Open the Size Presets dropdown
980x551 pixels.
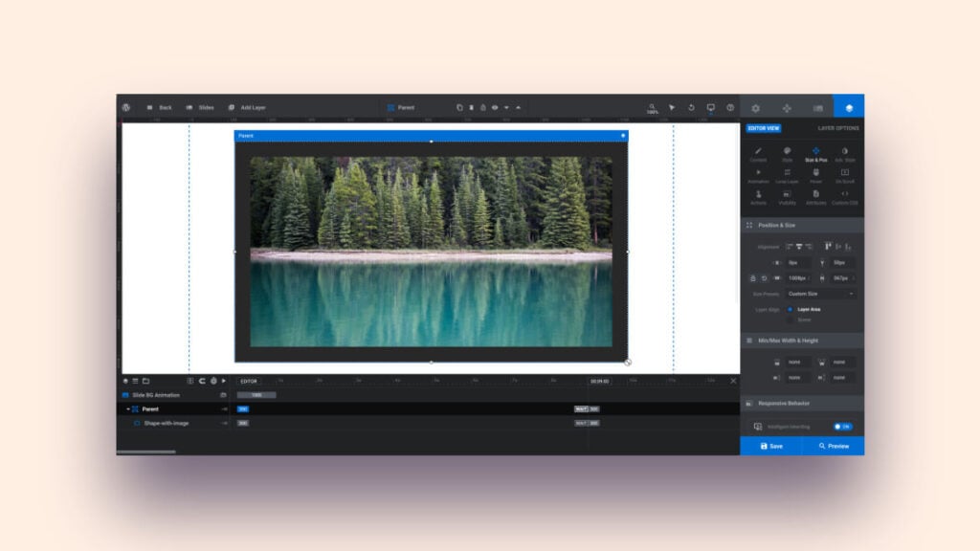[x=820, y=294]
